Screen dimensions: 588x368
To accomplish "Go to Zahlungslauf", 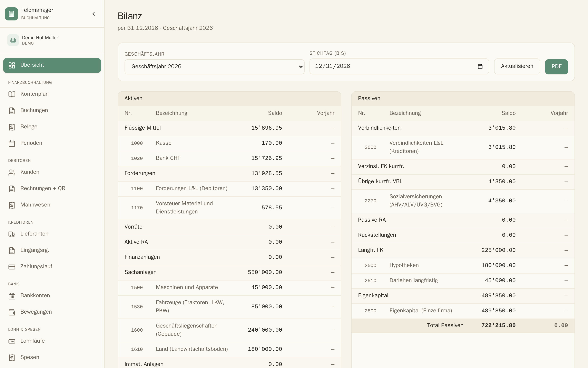I will pyautogui.click(x=52, y=267).
